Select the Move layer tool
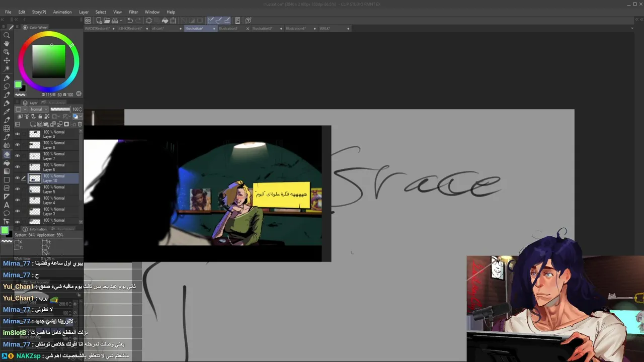 click(x=7, y=60)
